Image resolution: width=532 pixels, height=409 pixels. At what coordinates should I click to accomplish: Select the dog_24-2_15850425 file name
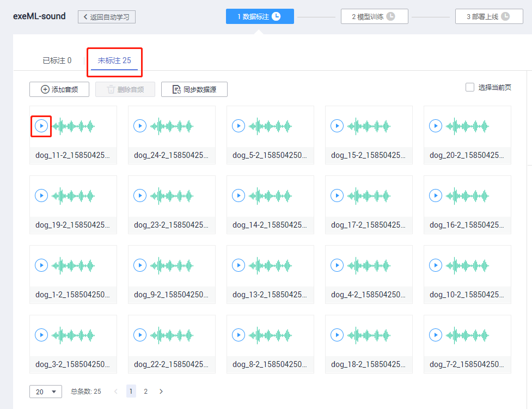(171, 155)
